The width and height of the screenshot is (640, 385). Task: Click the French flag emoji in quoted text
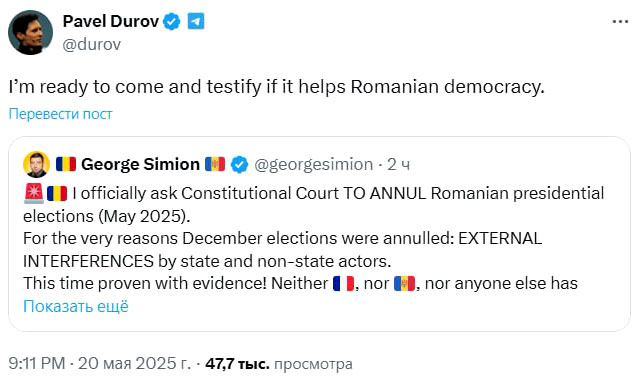(343, 283)
